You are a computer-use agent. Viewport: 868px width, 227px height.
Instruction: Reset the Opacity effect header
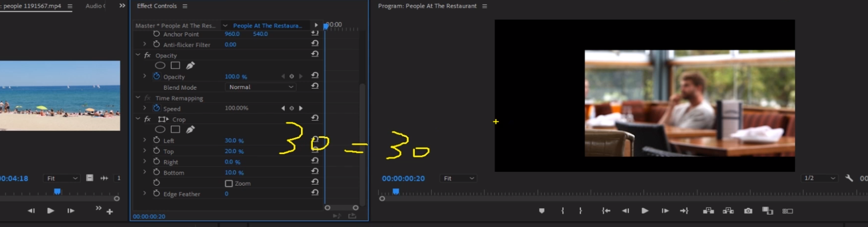click(x=315, y=54)
